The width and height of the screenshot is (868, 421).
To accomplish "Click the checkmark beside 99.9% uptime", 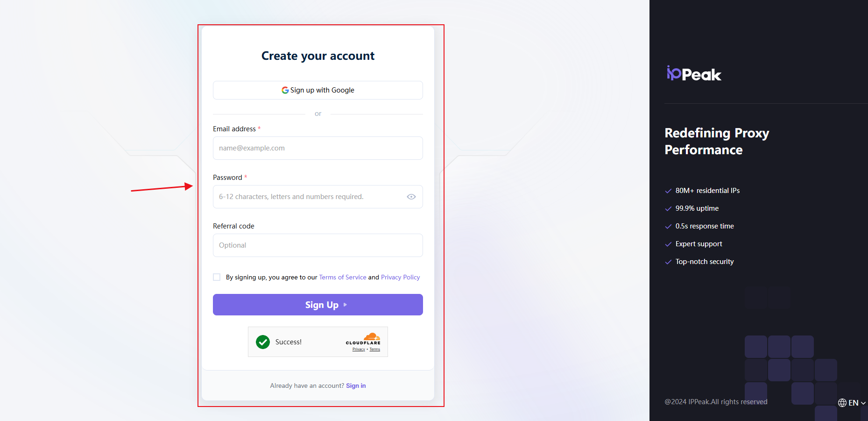I will point(668,209).
